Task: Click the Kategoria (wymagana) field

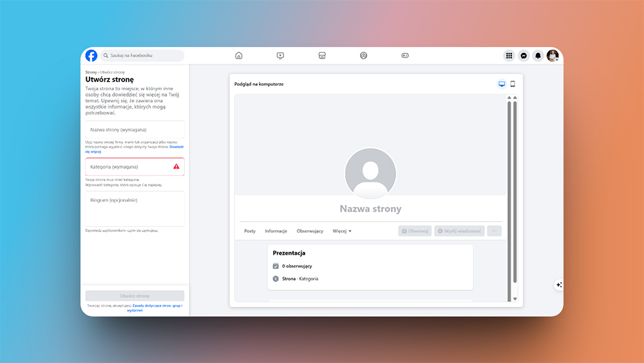Action: [130, 167]
